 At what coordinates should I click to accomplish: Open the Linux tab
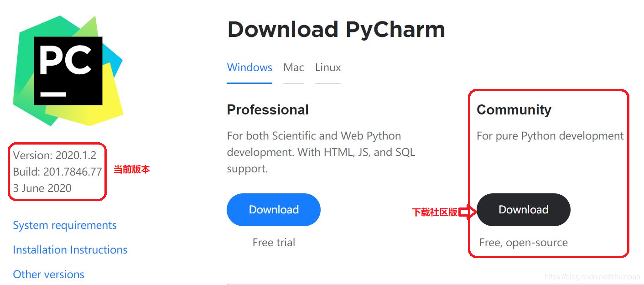pyautogui.click(x=328, y=67)
